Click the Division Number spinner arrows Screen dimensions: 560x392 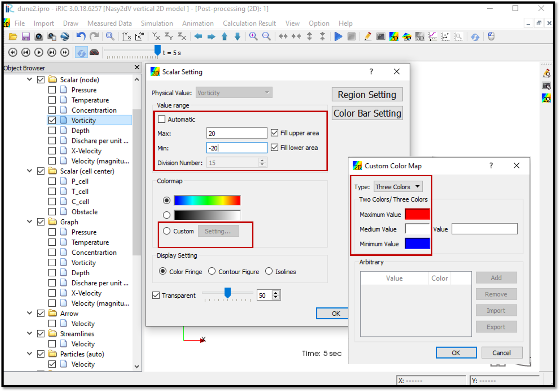tap(262, 163)
